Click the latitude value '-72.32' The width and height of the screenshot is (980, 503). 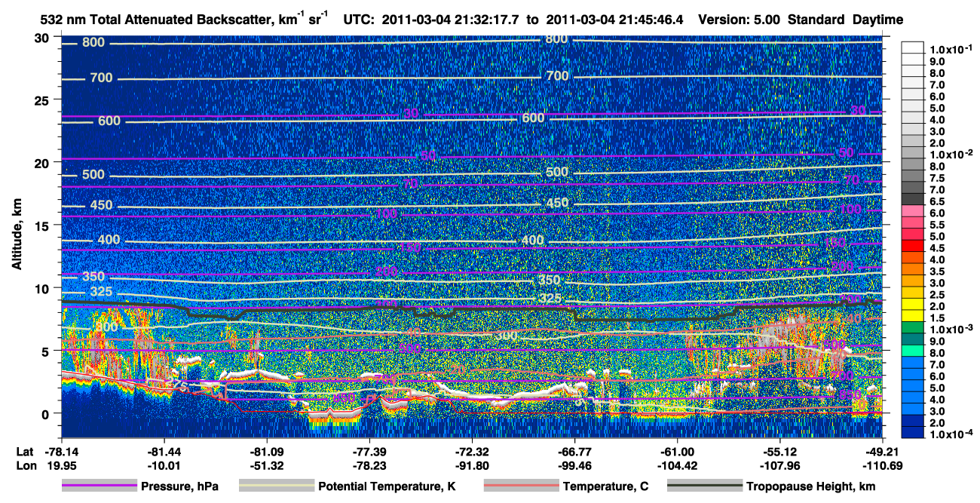(471, 451)
